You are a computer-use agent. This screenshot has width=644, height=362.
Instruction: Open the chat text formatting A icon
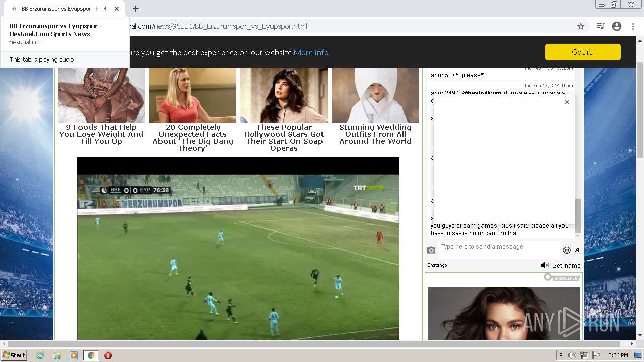click(x=577, y=250)
